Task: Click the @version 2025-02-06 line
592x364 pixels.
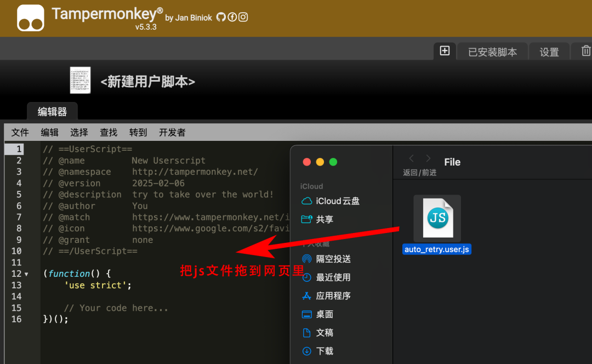Action: pos(113,183)
